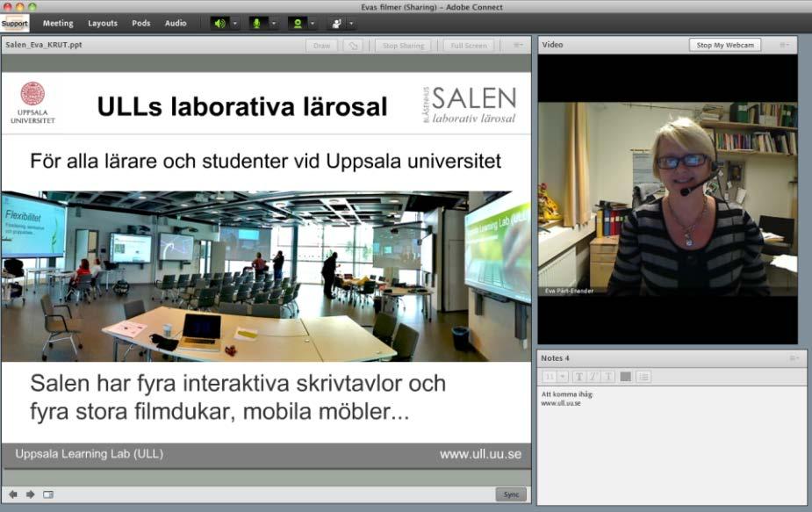Click the pointer icon beside Draw
This screenshot has height=512, width=812.
coord(353,46)
